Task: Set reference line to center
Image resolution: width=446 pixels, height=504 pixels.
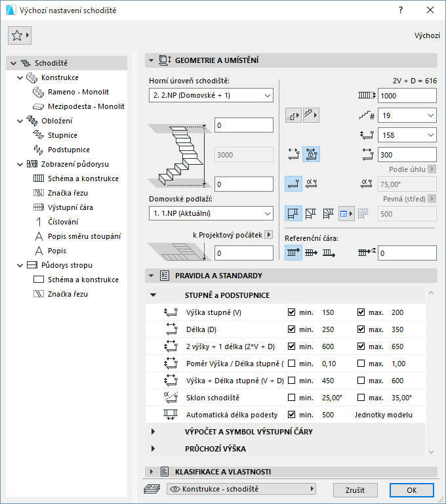Action: point(311,253)
